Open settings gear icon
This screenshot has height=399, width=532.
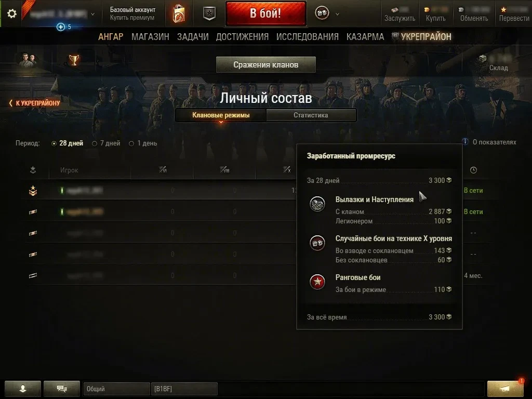12,14
